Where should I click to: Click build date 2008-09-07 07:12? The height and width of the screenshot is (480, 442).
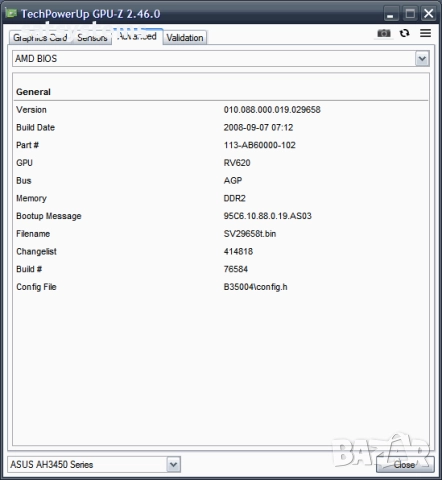pos(258,127)
